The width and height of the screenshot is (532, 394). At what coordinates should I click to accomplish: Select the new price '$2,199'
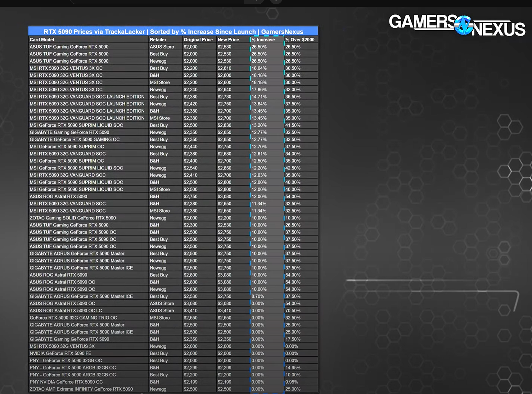(224, 382)
